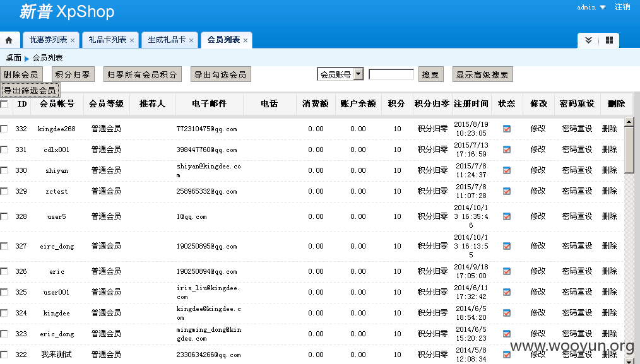The width and height of the screenshot is (640, 364).
Task: Close the 优惠券列表 tab
Action: pos(73,40)
